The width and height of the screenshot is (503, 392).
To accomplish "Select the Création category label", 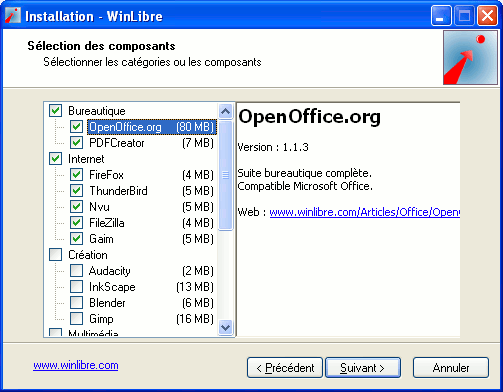I will click(x=88, y=255).
